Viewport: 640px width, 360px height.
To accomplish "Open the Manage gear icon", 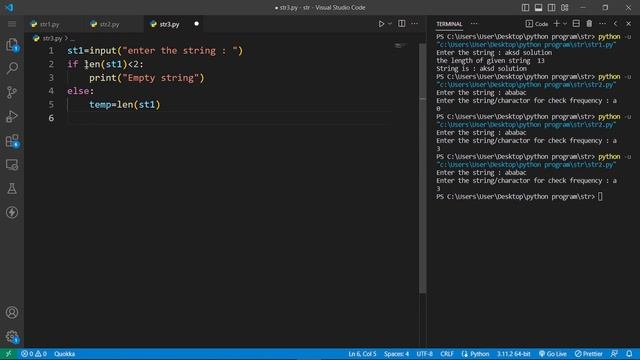I will [x=12, y=337].
